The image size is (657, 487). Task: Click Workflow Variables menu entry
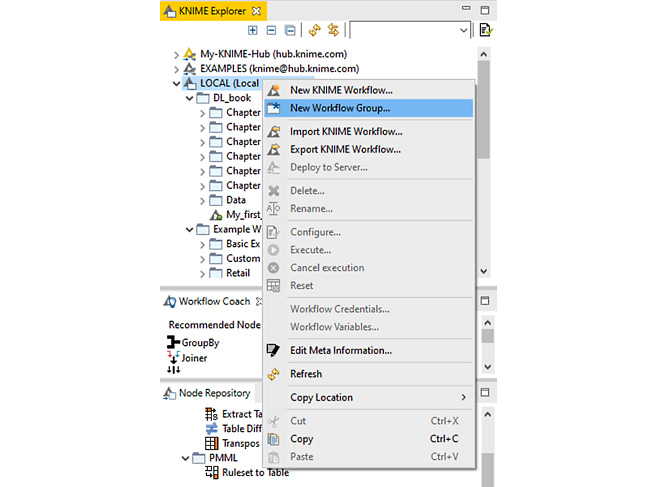[x=369, y=327]
